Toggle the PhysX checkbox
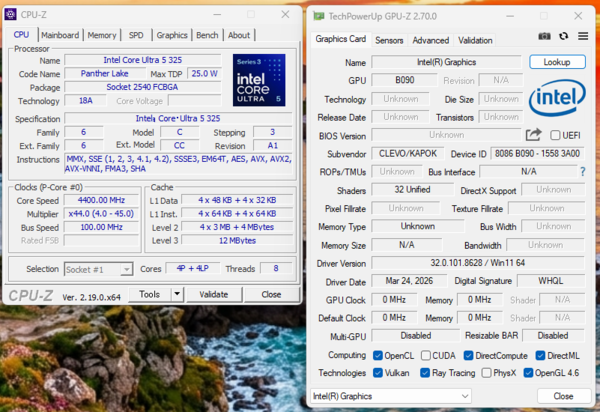Viewport: 600px width, 412px height. (x=486, y=373)
